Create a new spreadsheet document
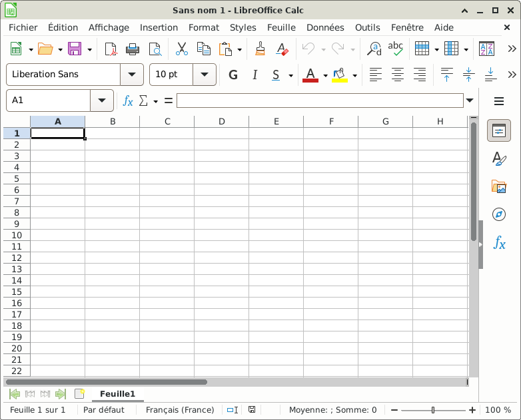 16,49
